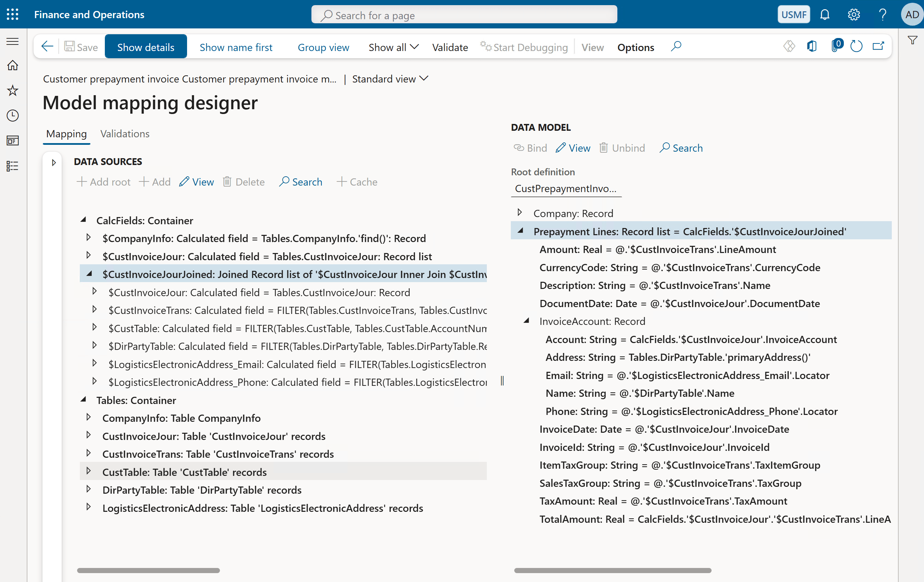
Task: Click the Save button
Action: pyautogui.click(x=81, y=47)
